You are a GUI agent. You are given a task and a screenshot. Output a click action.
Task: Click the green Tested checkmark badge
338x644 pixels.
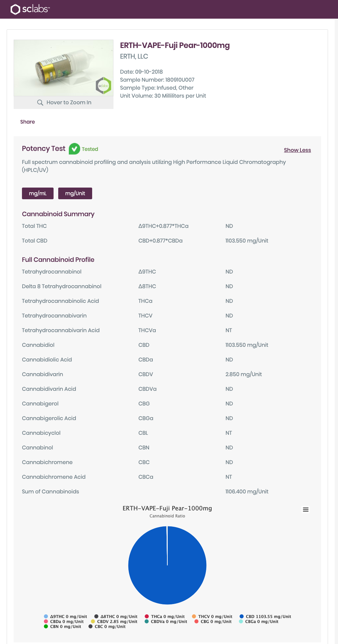tap(74, 149)
